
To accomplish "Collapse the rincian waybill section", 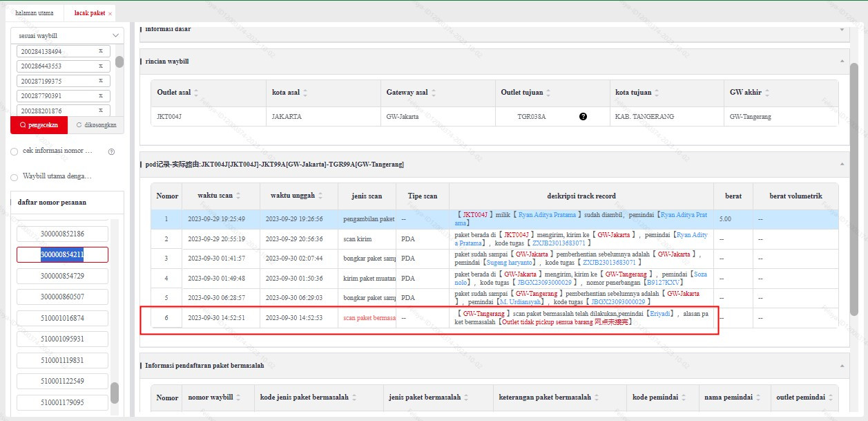I will [841, 62].
